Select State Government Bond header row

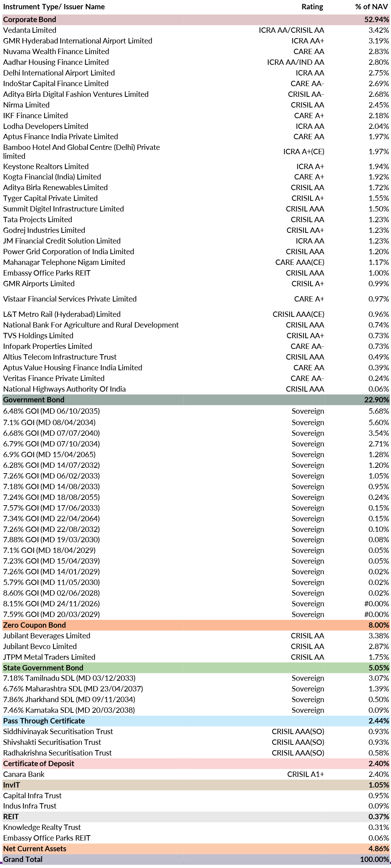coord(43,668)
